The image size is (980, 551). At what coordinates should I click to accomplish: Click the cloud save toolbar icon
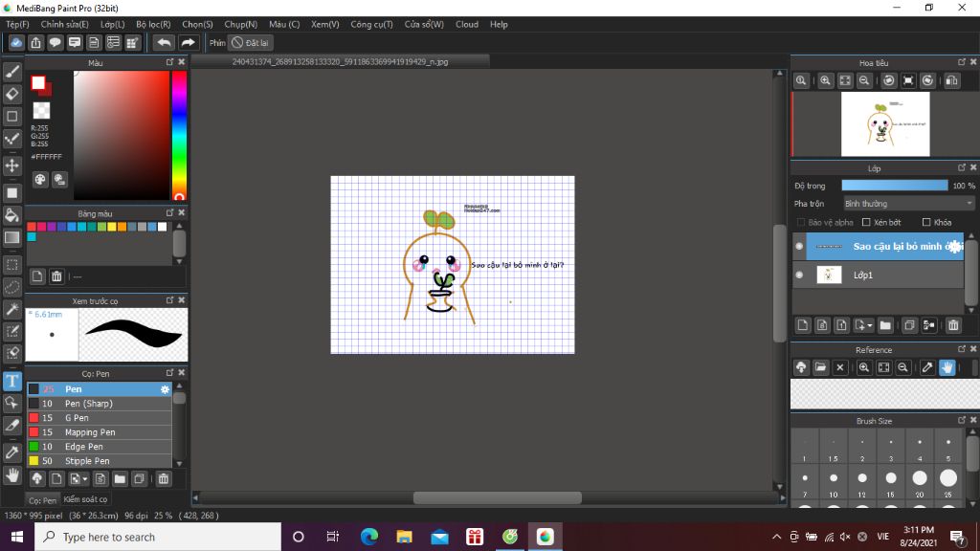(x=16, y=42)
